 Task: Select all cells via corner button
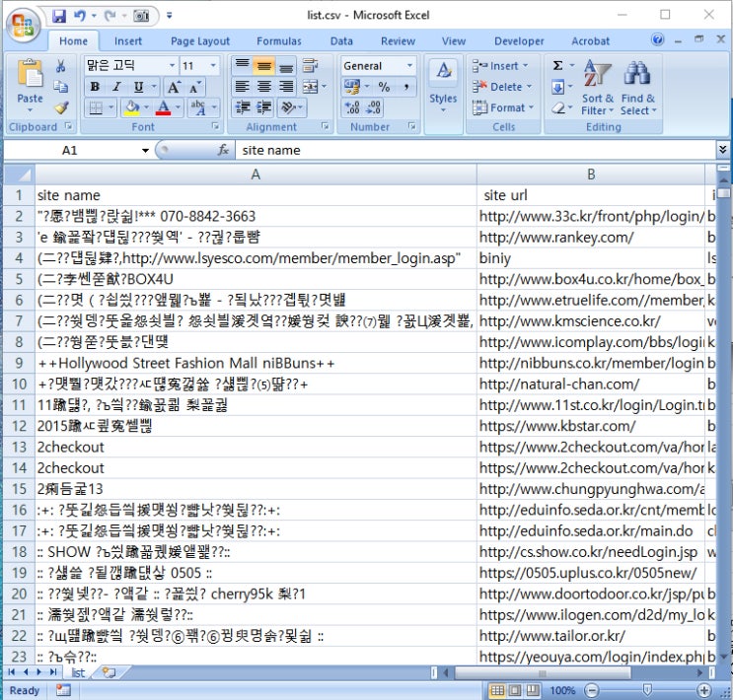19,175
